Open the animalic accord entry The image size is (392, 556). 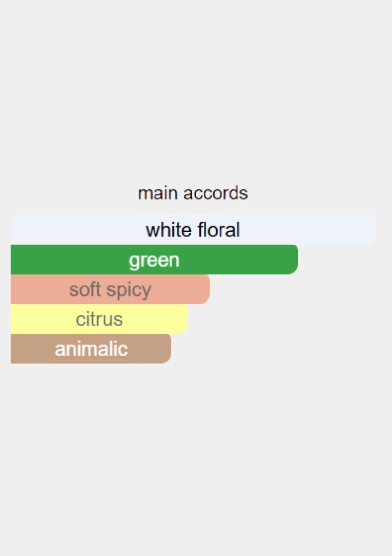coord(91,349)
